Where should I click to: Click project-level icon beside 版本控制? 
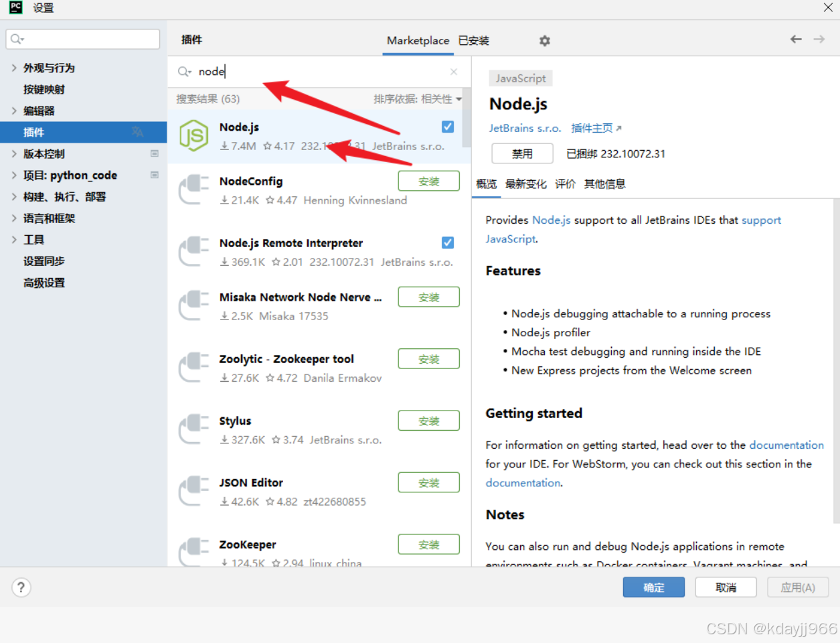pyautogui.click(x=155, y=153)
